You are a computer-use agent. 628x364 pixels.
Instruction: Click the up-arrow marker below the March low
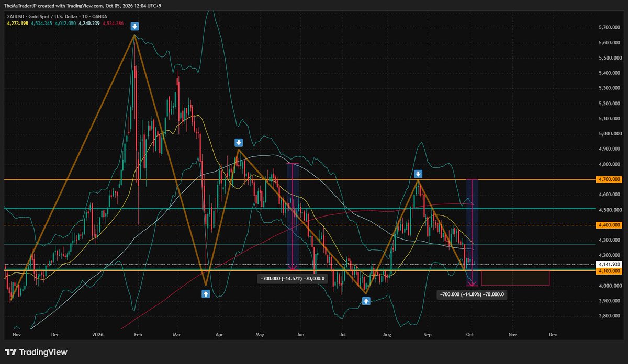[x=206, y=294]
